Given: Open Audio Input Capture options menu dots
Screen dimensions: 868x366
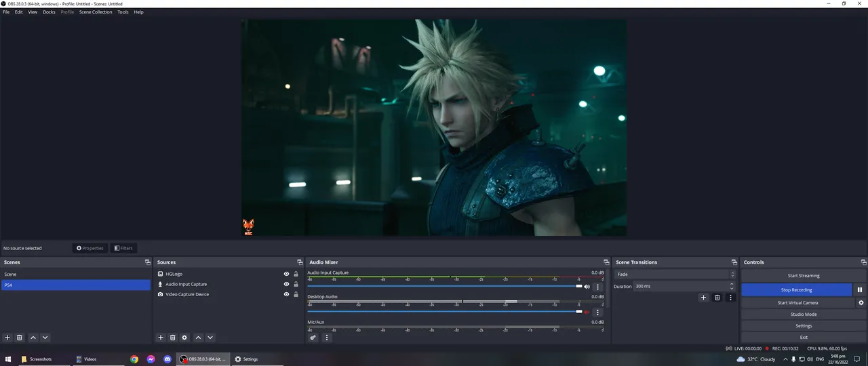Looking at the screenshot, I should point(597,287).
